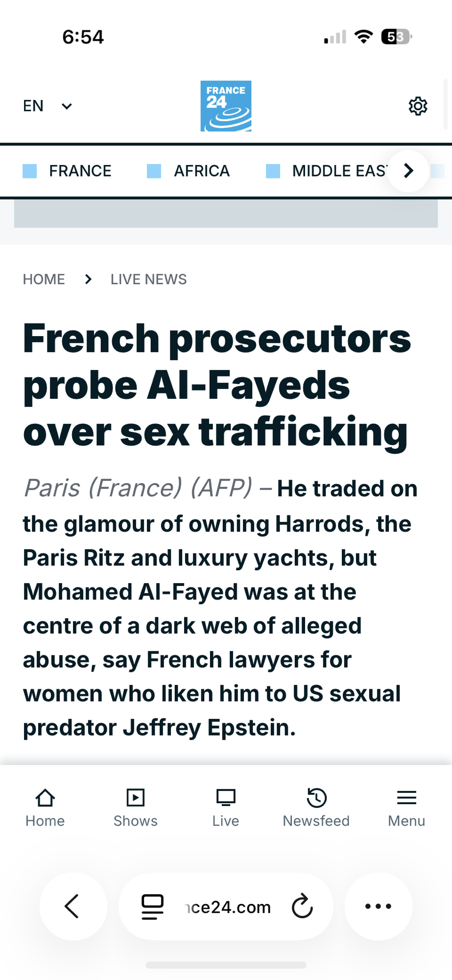452x980 pixels.
Task: Open the Shows play icon
Action: pos(135,798)
